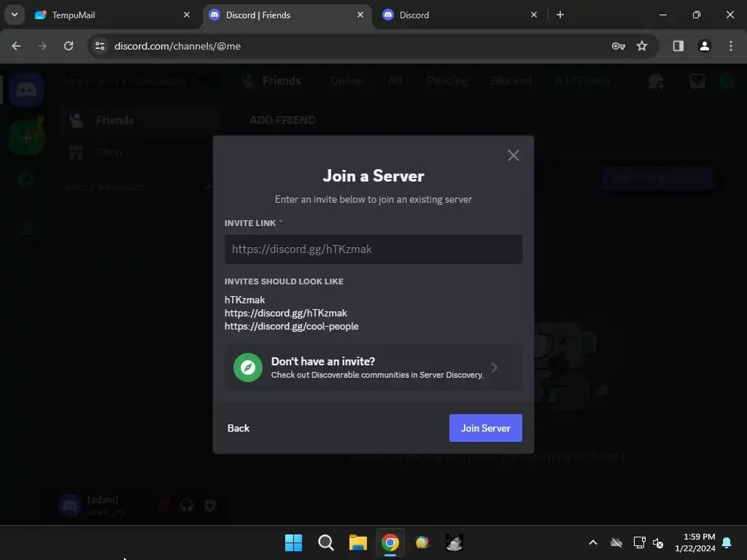Screen dimensions: 747x560
Task: Click the green Add a Server button
Action: 26,138
